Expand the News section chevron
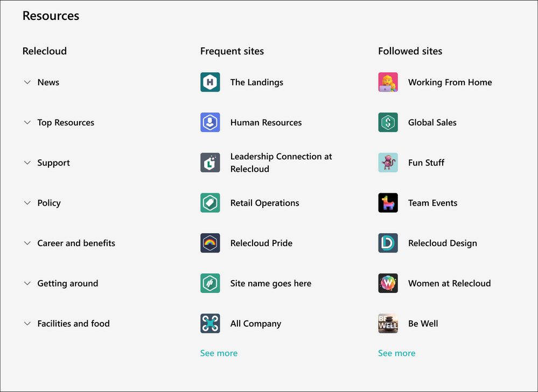Viewport: 538px width, 392px height. 27,82
